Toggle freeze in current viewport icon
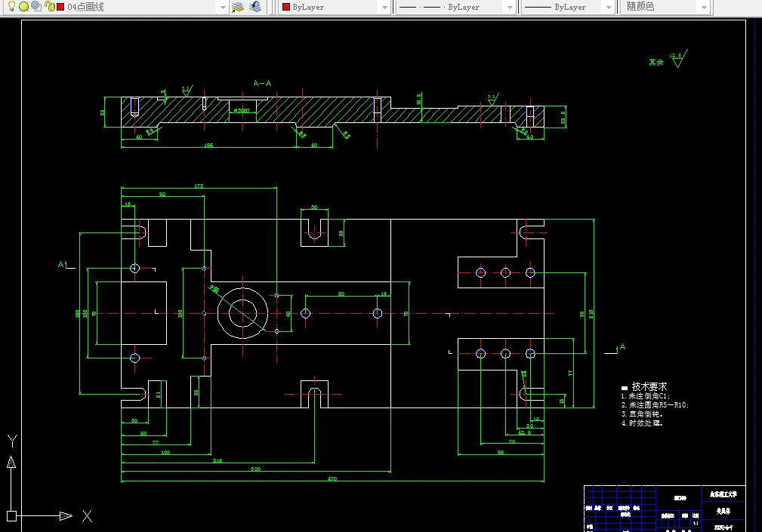762x532 pixels. pyautogui.click(x=36, y=6)
